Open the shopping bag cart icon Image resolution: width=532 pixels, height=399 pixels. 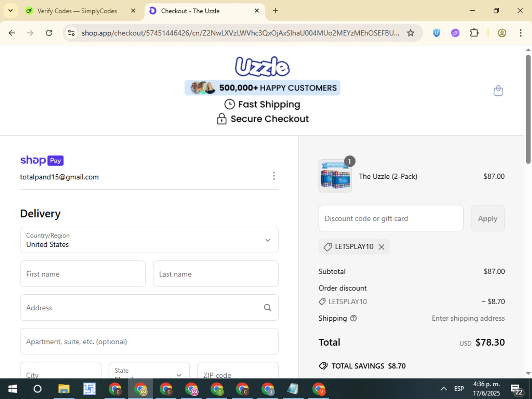[x=498, y=91]
